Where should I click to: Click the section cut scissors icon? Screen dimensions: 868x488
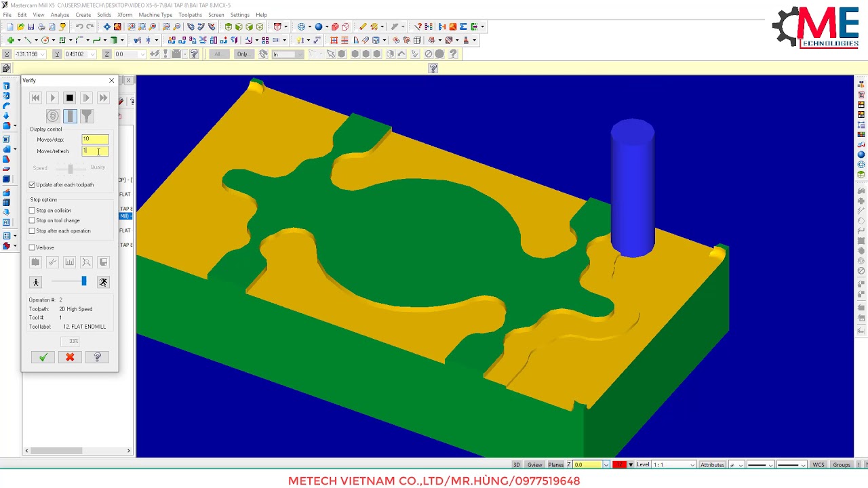[x=52, y=262]
